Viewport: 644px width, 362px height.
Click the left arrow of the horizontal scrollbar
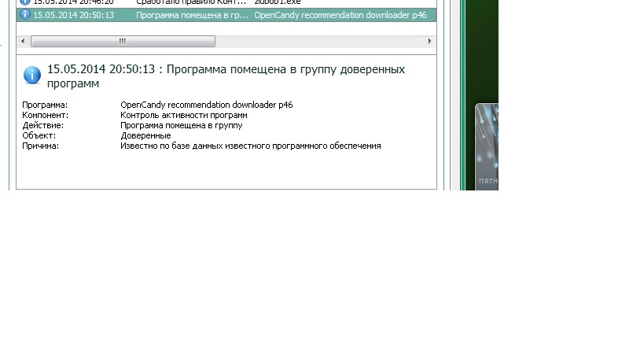tap(23, 41)
